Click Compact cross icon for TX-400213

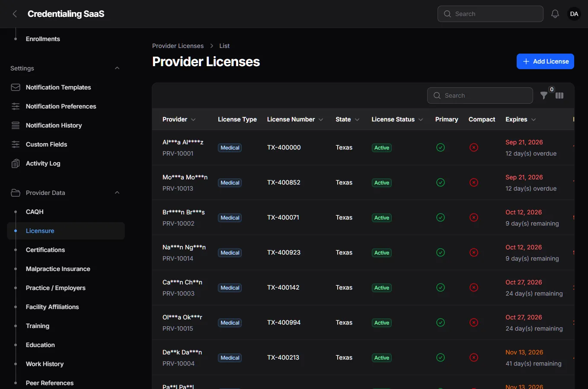coord(474,357)
